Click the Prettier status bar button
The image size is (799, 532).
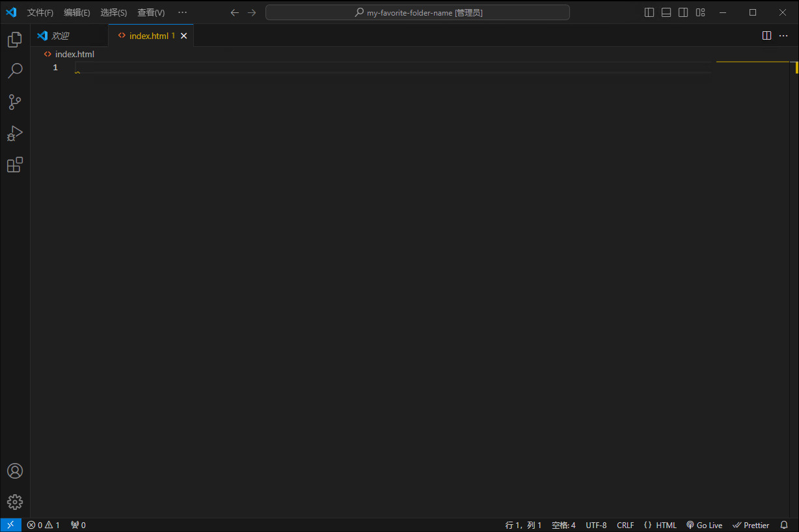pyautogui.click(x=751, y=525)
